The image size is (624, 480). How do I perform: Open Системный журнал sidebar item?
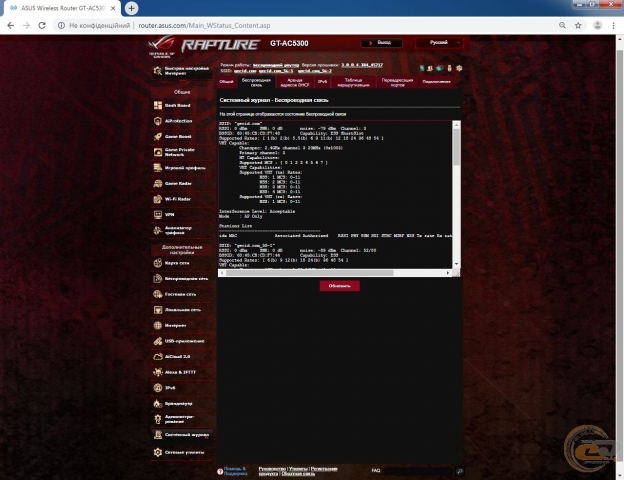[x=181, y=435]
